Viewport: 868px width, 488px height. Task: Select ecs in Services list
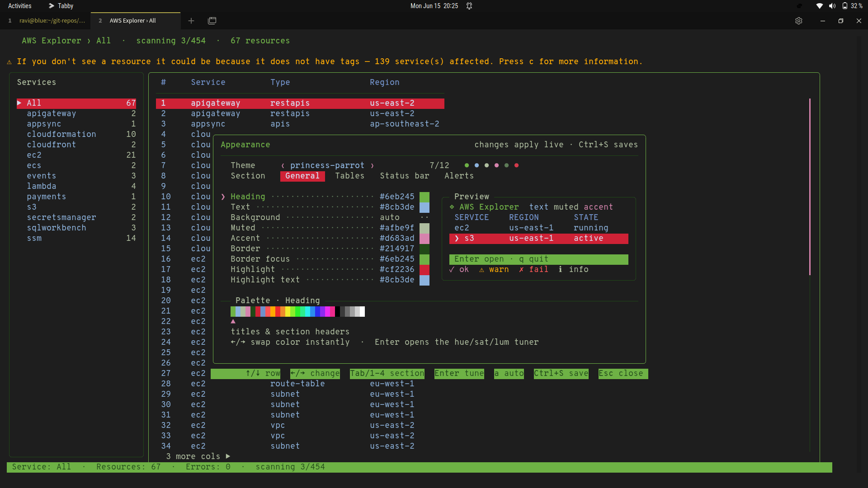pyautogui.click(x=76, y=166)
